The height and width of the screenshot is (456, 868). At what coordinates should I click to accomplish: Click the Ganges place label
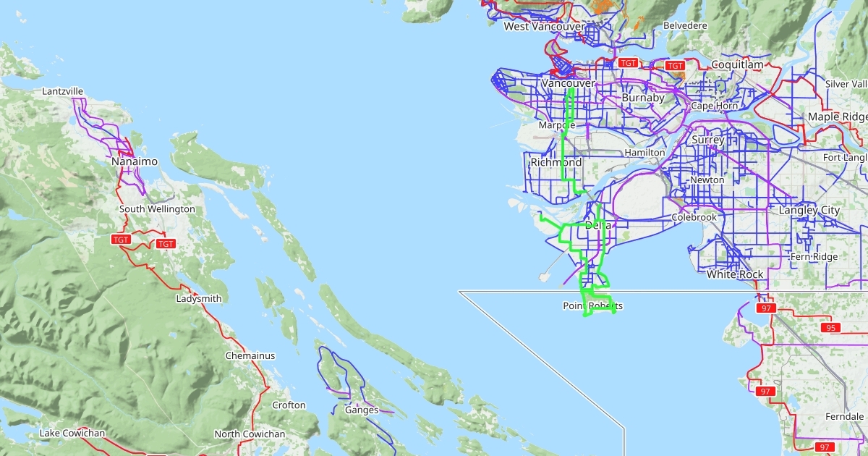pos(361,410)
